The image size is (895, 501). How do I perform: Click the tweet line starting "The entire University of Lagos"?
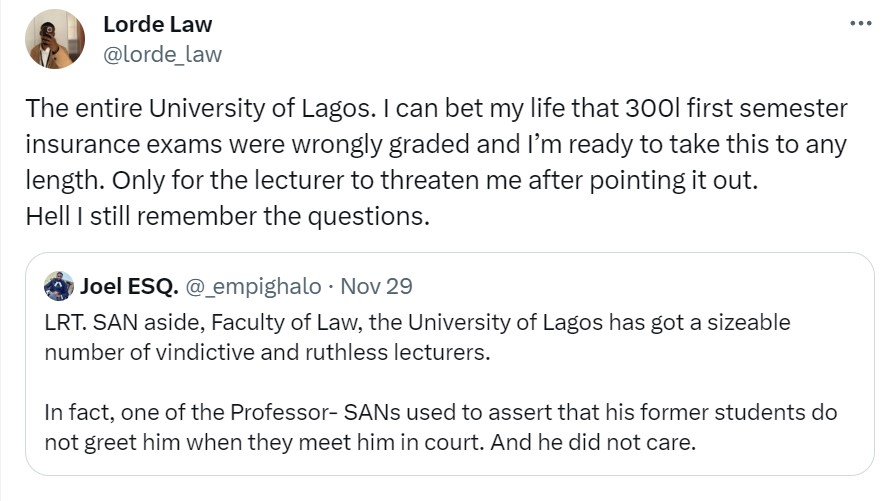[x=436, y=108]
